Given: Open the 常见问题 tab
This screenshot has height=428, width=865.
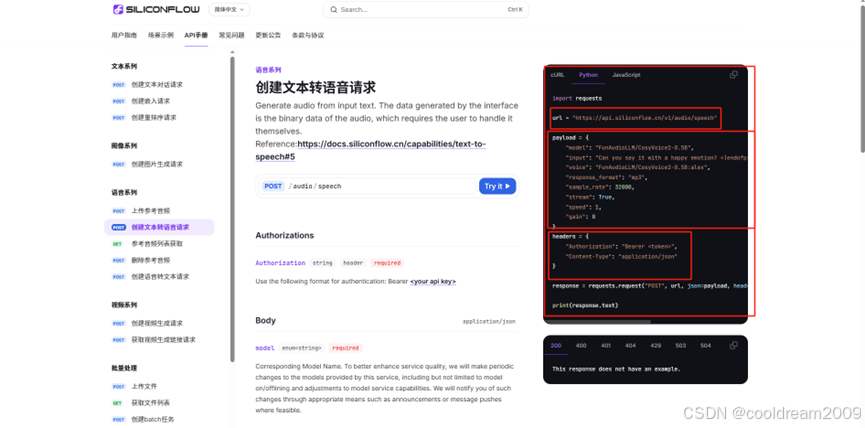Looking at the screenshot, I should click(231, 35).
